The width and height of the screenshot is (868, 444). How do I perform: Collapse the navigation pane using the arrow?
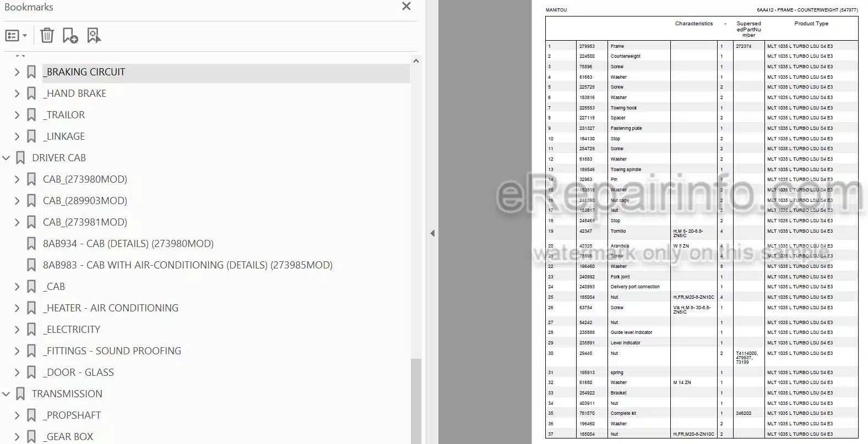[x=432, y=233]
